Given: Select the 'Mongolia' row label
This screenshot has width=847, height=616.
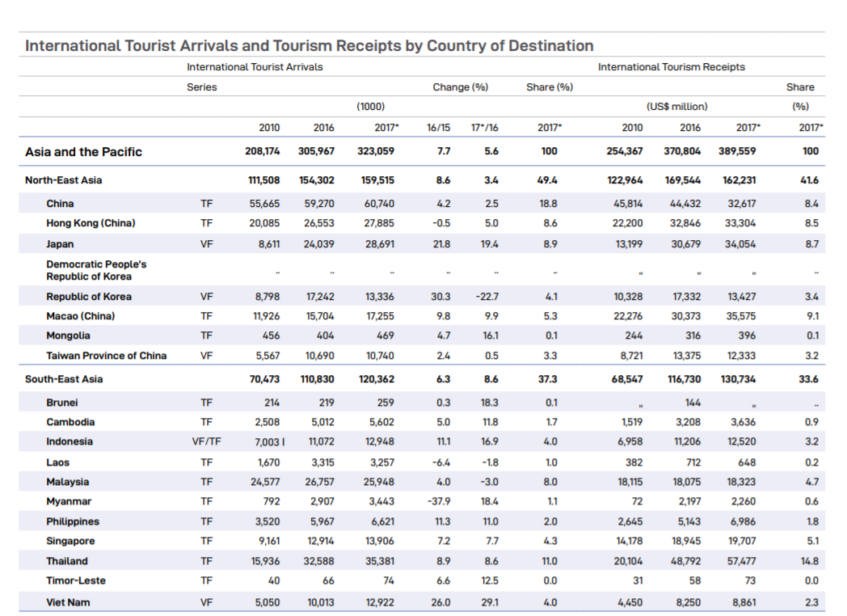Looking at the screenshot, I should 68,335.
